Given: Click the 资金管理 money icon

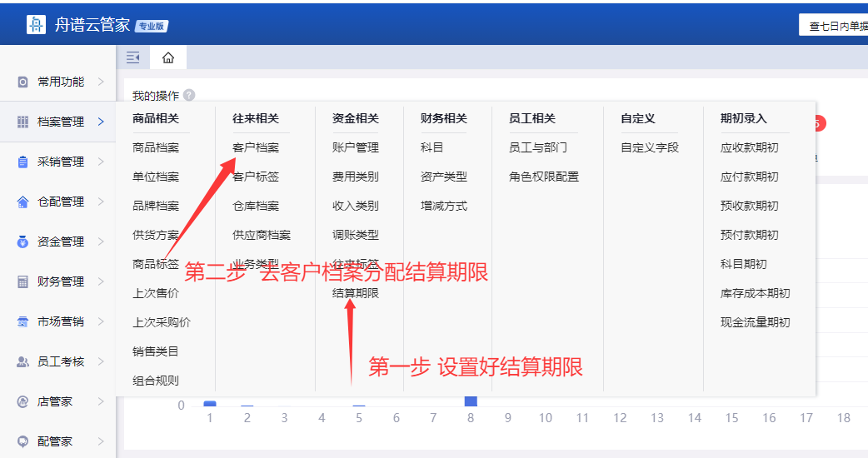Looking at the screenshot, I should coord(22,241).
